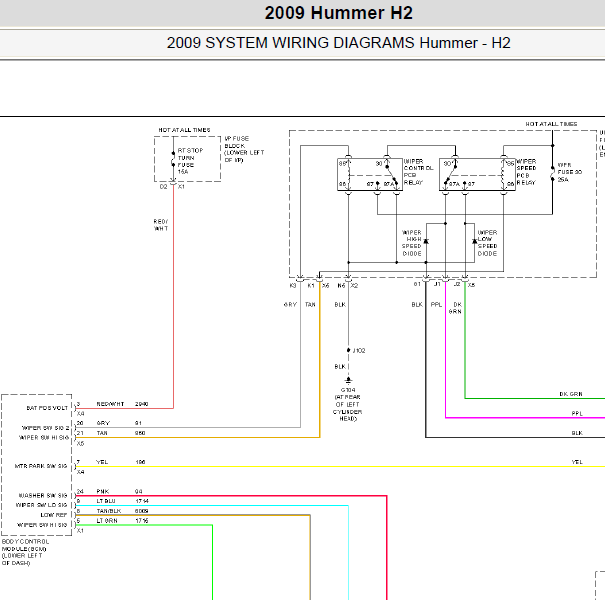
Task: Select the WIPER SPEED PCB RELAY label
Action: tap(526, 172)
